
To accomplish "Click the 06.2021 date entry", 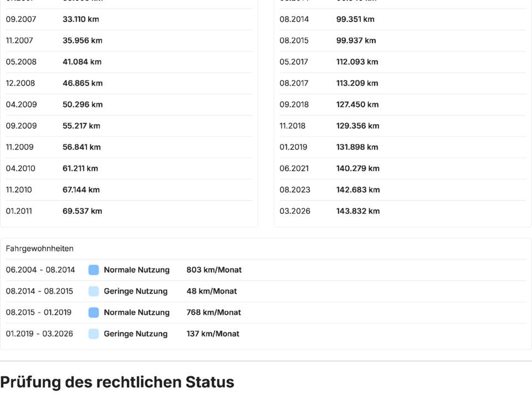I will [x=294, y=168].
